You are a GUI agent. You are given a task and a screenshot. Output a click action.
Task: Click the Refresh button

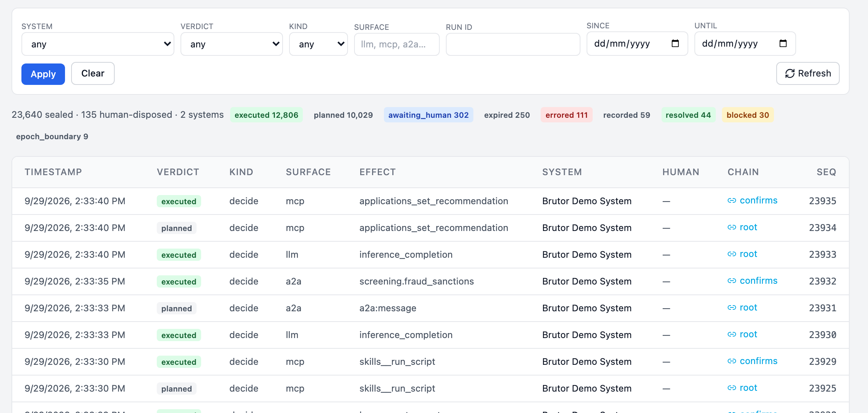808,73
